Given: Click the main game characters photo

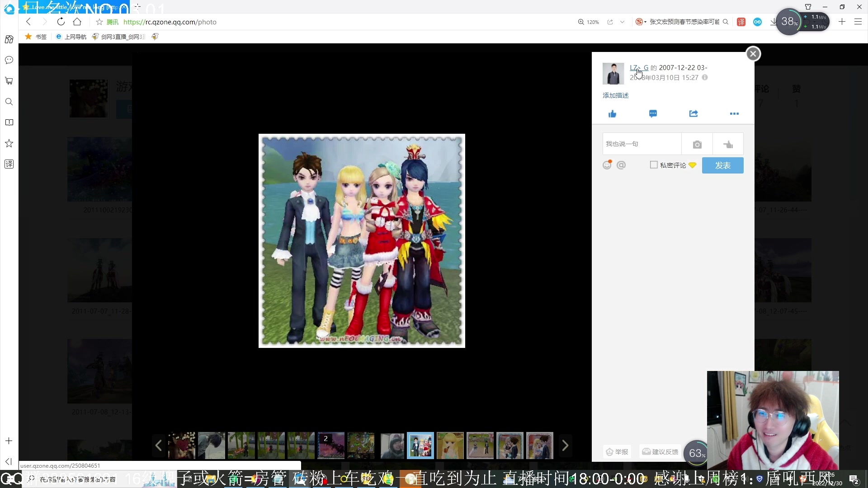Looking at the screenshot, I should click(362, 241).
